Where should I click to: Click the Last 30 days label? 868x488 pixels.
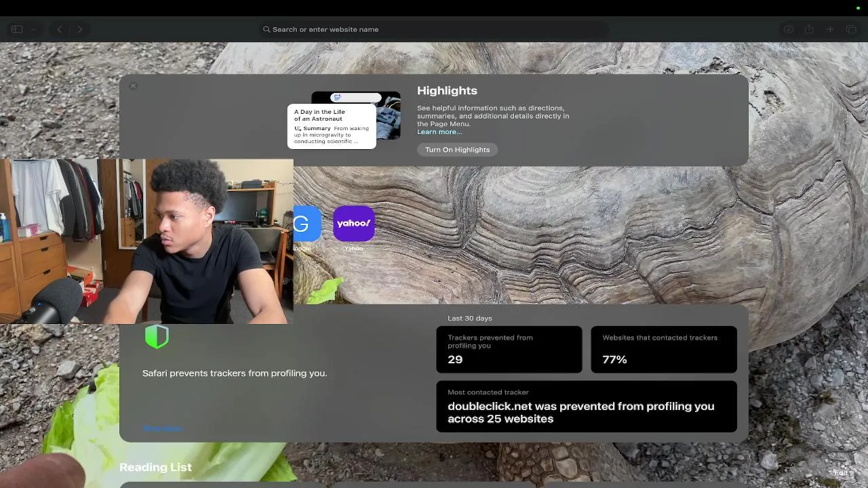[470, 318]
